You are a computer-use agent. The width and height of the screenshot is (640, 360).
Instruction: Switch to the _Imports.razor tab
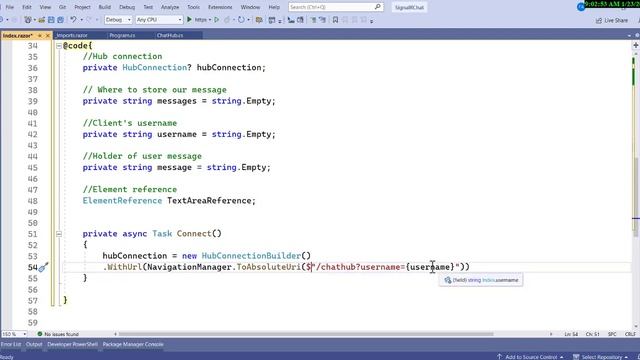click(x=72, y=36)
